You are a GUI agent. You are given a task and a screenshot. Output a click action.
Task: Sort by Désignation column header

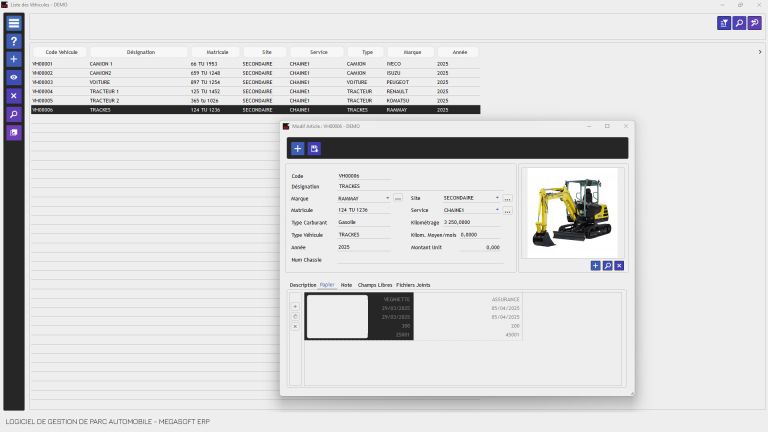[141, 52]
